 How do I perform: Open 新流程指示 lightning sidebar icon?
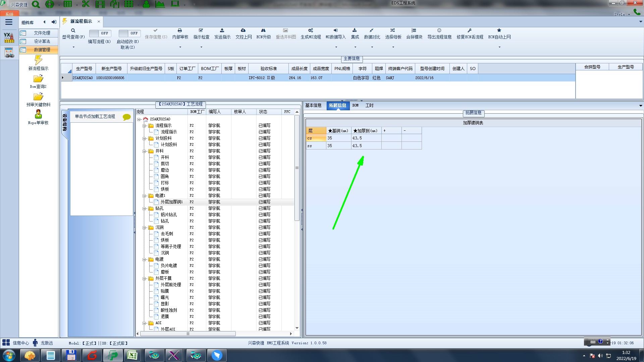click(x=38, y=60)
